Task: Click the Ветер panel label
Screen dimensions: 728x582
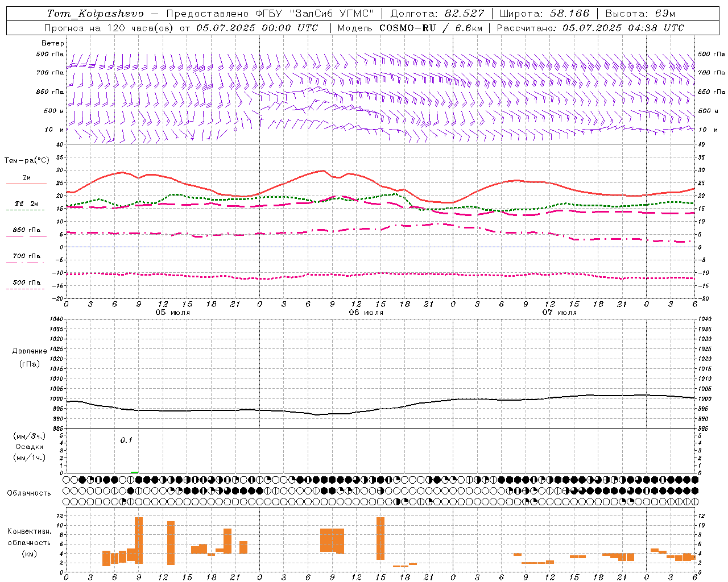Action: [x=53, y=43]
